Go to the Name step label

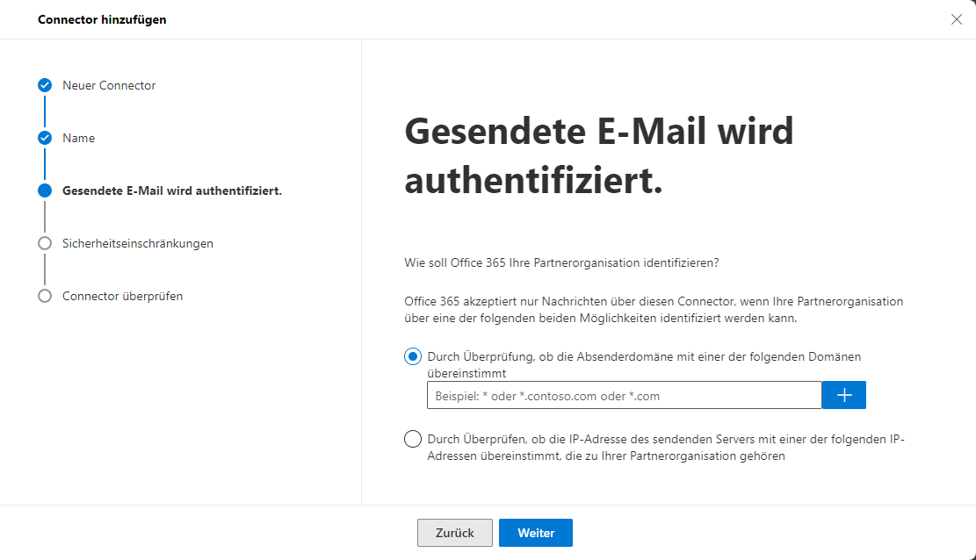coord(78,138)
